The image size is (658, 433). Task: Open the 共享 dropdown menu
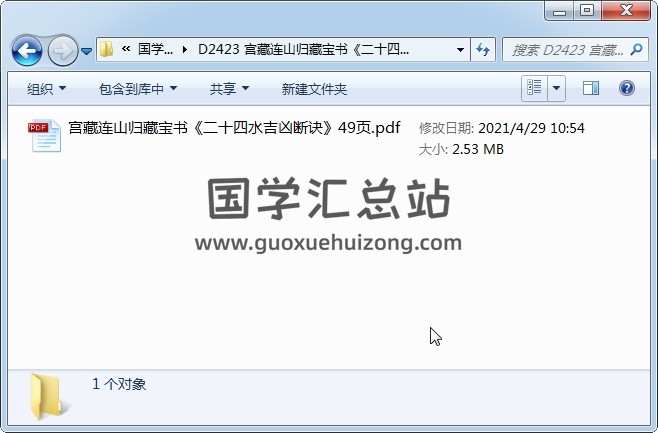[x=229, y=89]
